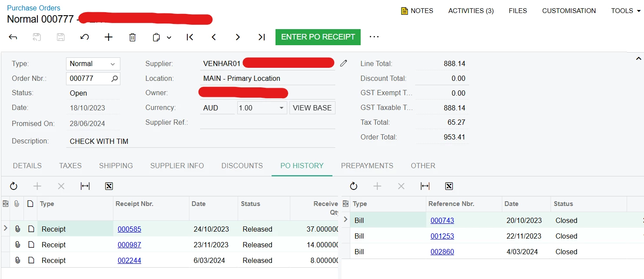Screen dimensions: 644x279
Task: Switch to the OTHER tab
Action: point(423,166)
